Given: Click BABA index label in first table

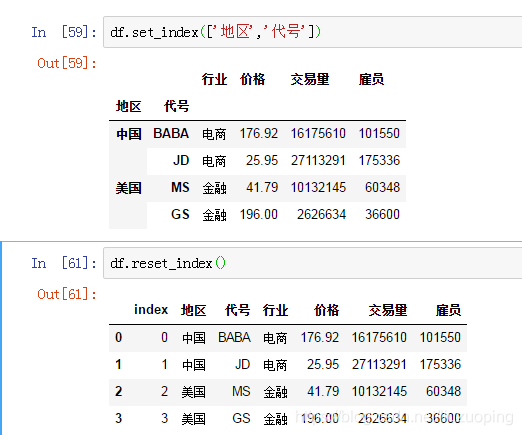Looking at the screenshot, I should pos(171,134).
